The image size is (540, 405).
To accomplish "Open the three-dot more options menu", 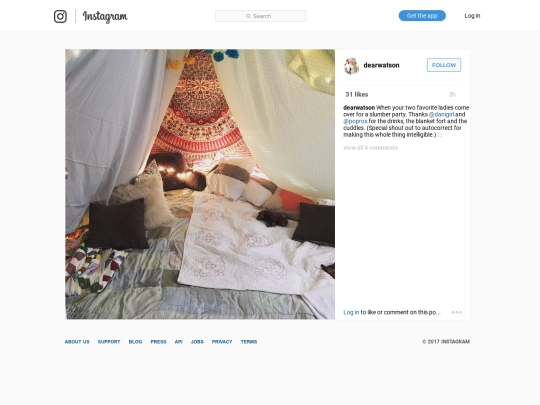I will click(x=457, y=312).
